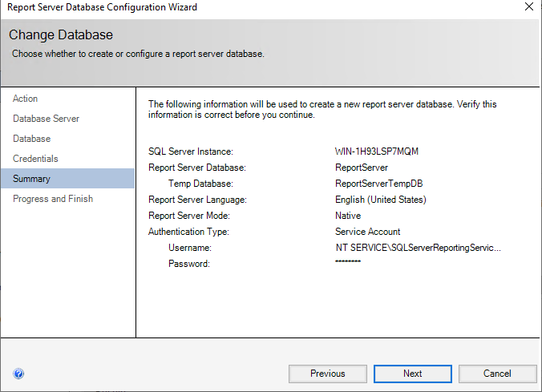Click the blue help icon
The height and width of the screenshot is (392, 542).
[x=18, y=374]
